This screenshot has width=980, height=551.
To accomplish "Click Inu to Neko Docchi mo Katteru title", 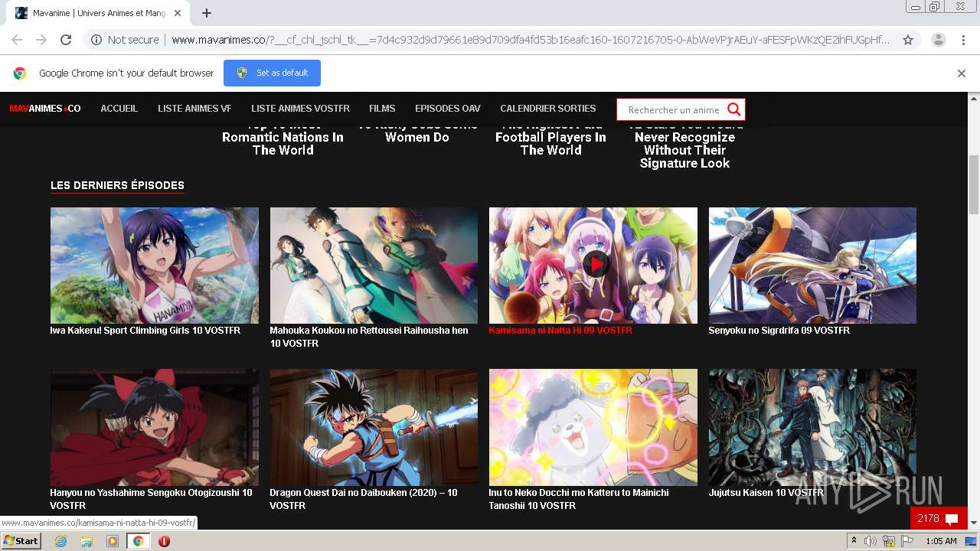I will point(579,499).
